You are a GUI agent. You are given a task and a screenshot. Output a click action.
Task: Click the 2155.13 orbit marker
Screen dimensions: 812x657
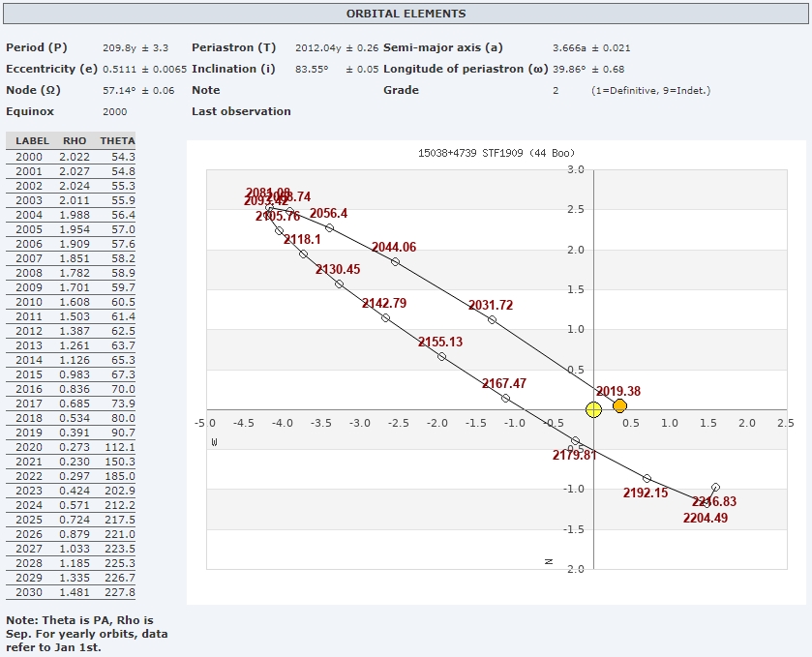[x=442, y=357]
